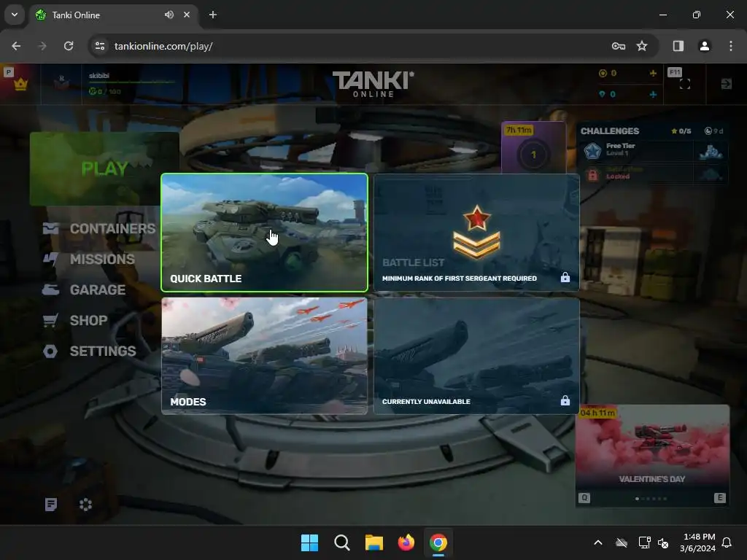Click the premium crown icon
Image resolution: width=747 pixels, height=560 pixels.
[20, 85]
